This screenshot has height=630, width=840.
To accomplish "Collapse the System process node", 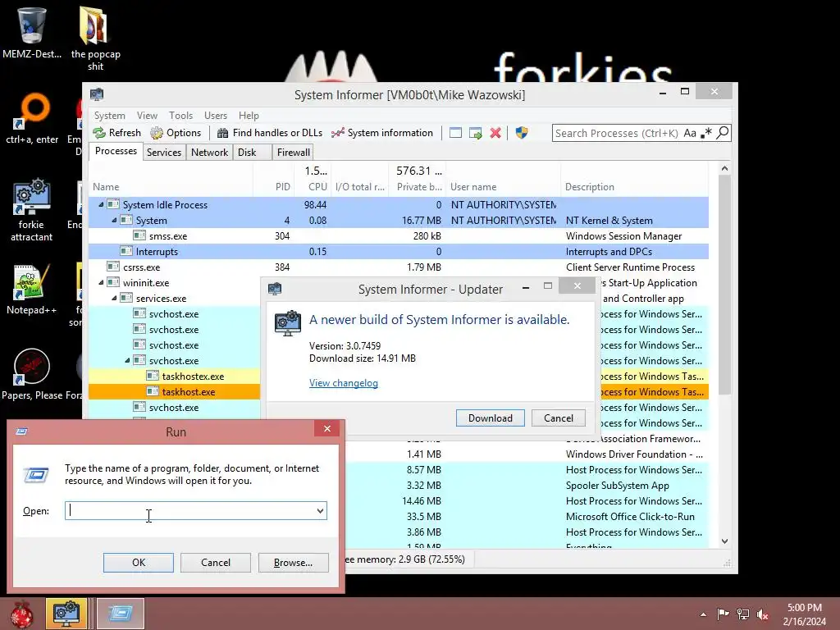I will [x=113, y=220].
